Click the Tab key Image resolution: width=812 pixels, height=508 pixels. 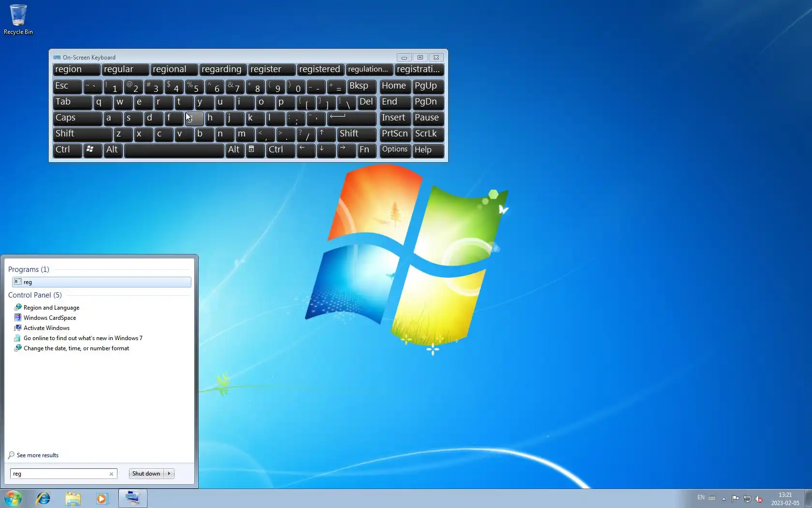coord(72,103)
